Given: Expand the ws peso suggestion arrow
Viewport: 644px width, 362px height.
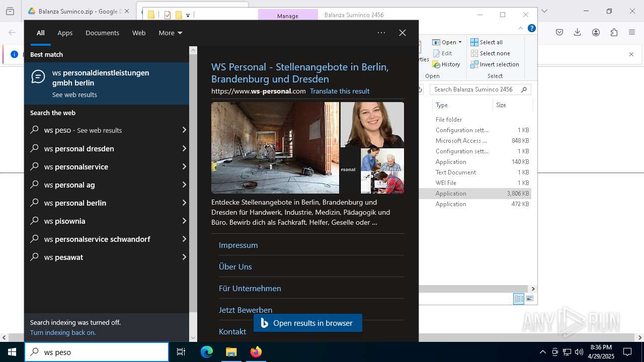Looking at the screenshot, I should click(x=184, y=130).
